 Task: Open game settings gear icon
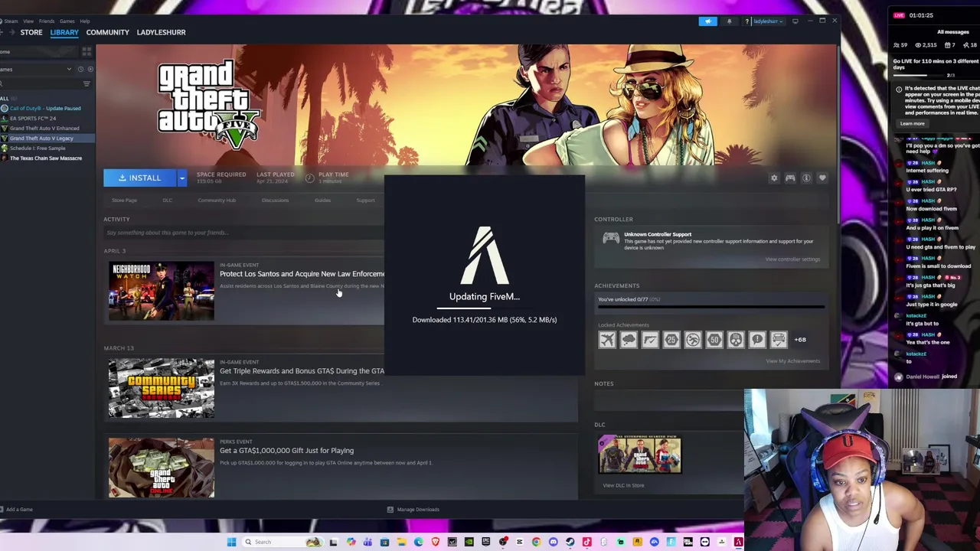click(x=774, y=178)
